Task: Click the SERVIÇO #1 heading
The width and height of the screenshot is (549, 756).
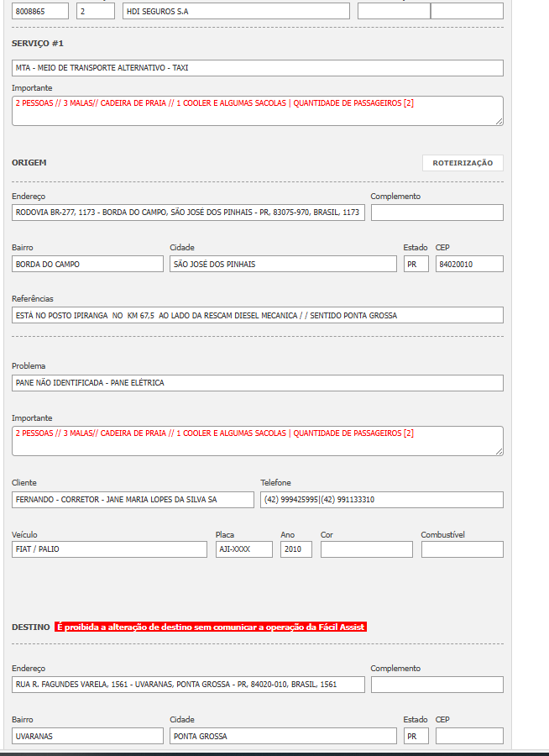Action: [x=38, y=44]
